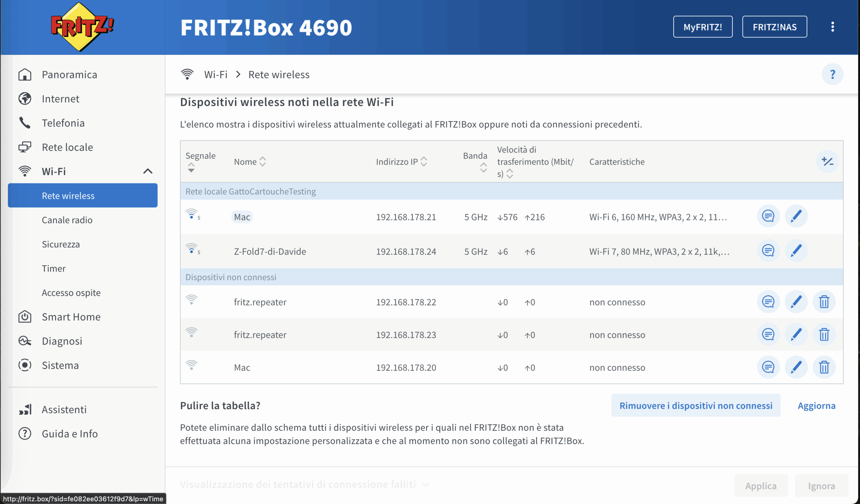Open Sistema section in sidebar
The image size is (860, 504).
point(83,365)
